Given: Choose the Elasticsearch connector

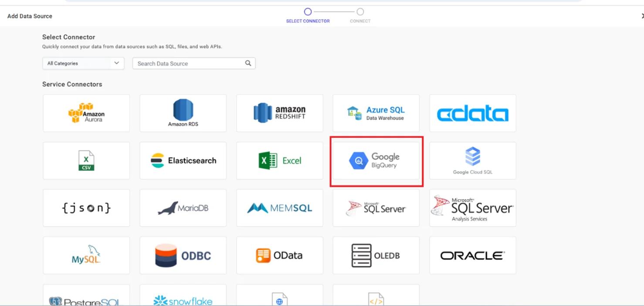Looking at the screenshot, I should pyautogui.click(x=183, y=160).
